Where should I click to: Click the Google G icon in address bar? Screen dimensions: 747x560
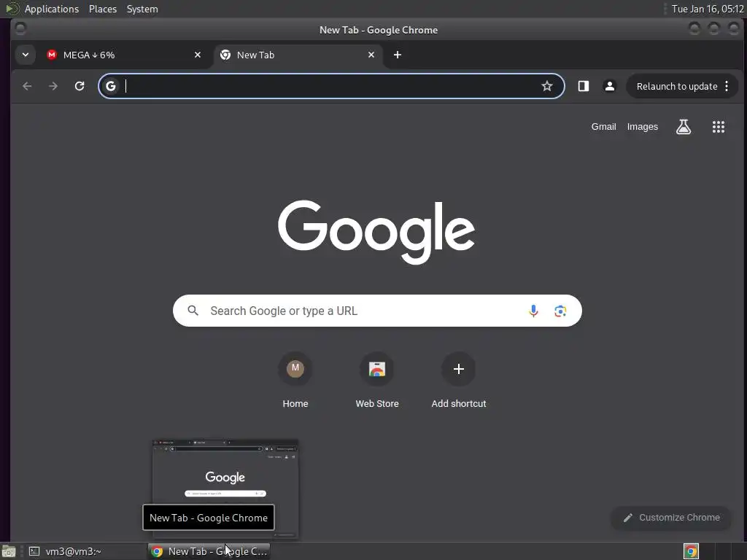click(111, 86)
